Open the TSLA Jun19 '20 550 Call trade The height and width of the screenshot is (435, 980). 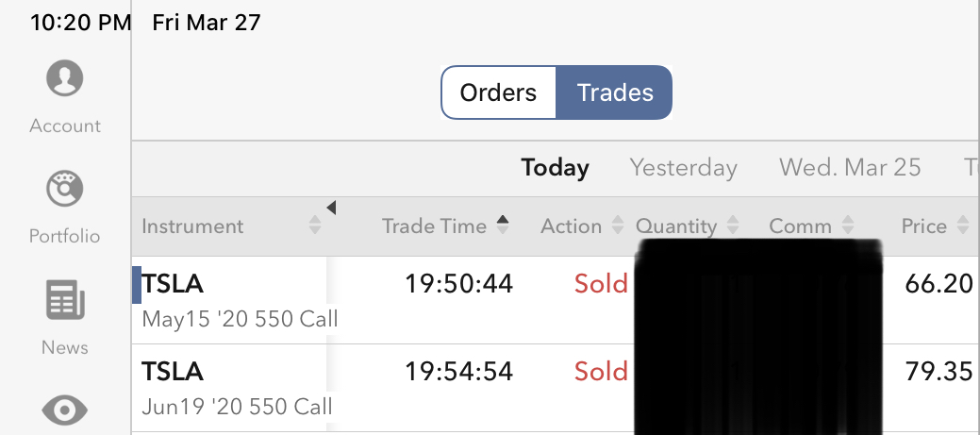coord(236,388)
